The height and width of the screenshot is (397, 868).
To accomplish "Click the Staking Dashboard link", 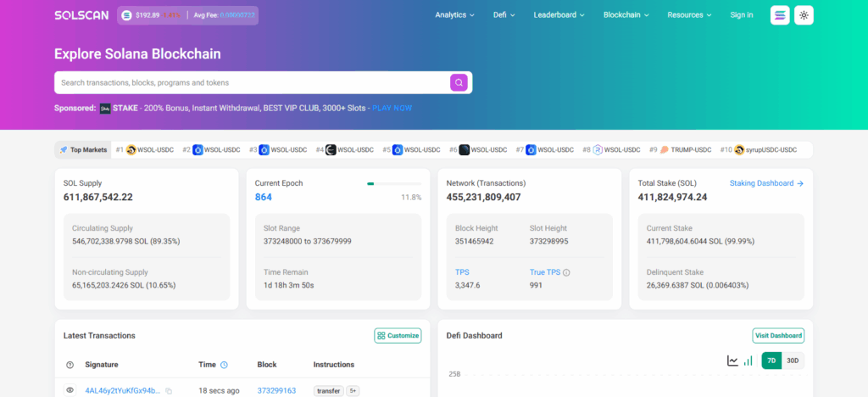I will click(x=766, y=183).
